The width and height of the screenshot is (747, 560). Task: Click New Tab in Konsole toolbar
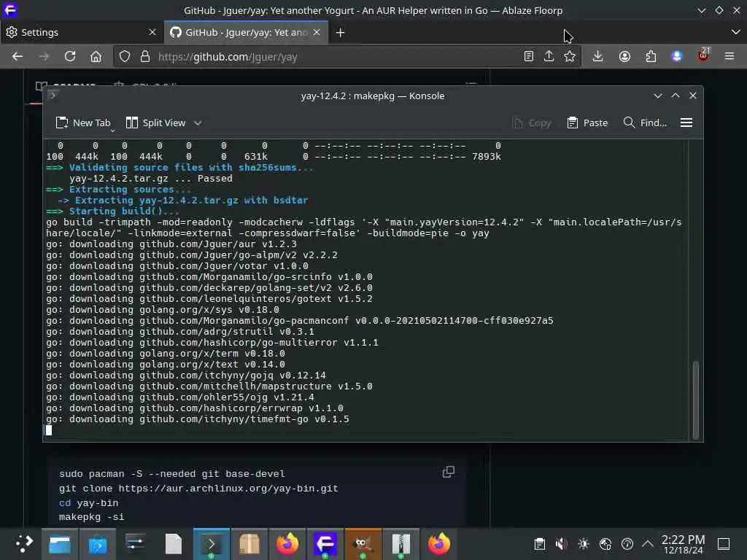point(83,122)
